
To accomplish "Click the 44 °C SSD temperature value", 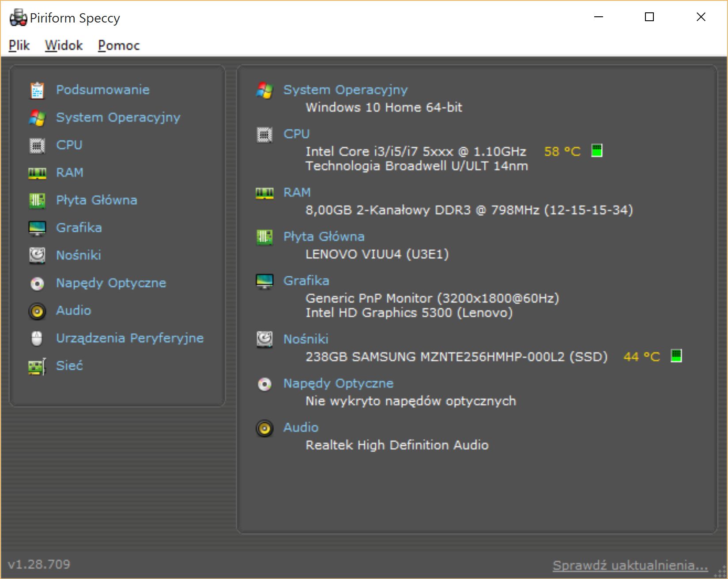I will pos(641,357).
